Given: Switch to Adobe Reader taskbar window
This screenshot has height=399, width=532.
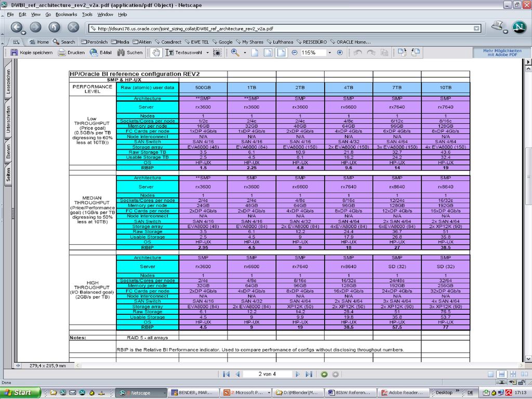Looking at the screenshot, I should coord(404,393).
